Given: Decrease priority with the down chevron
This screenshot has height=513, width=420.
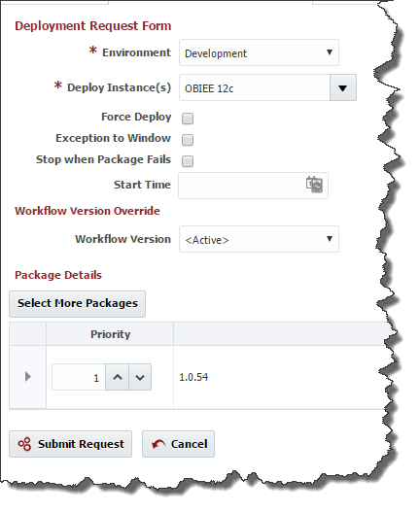Looking at the screenshot, I should [x=140, y=377].
